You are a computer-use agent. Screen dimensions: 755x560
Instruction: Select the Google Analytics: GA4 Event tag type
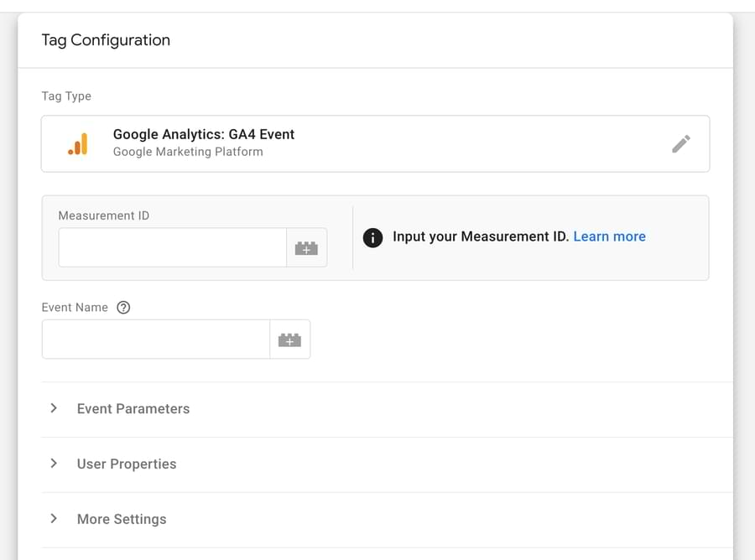click(x=376, y=144)
